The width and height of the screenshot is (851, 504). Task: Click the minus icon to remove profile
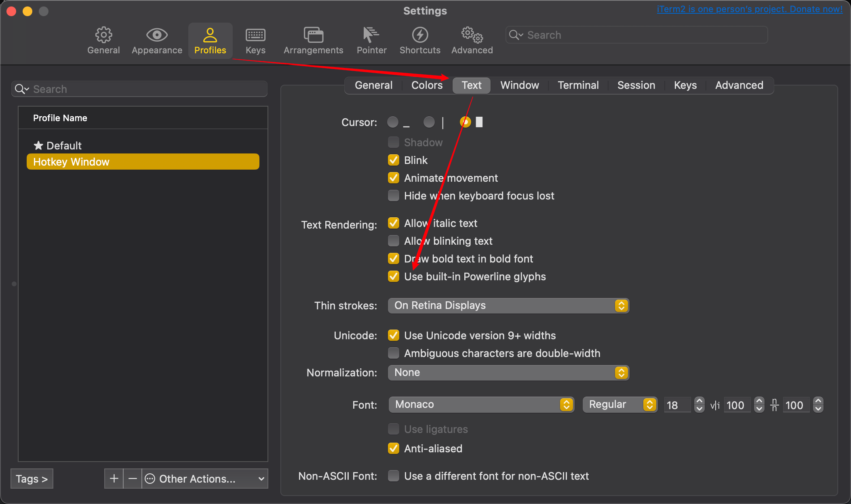[x=133, y=479]
